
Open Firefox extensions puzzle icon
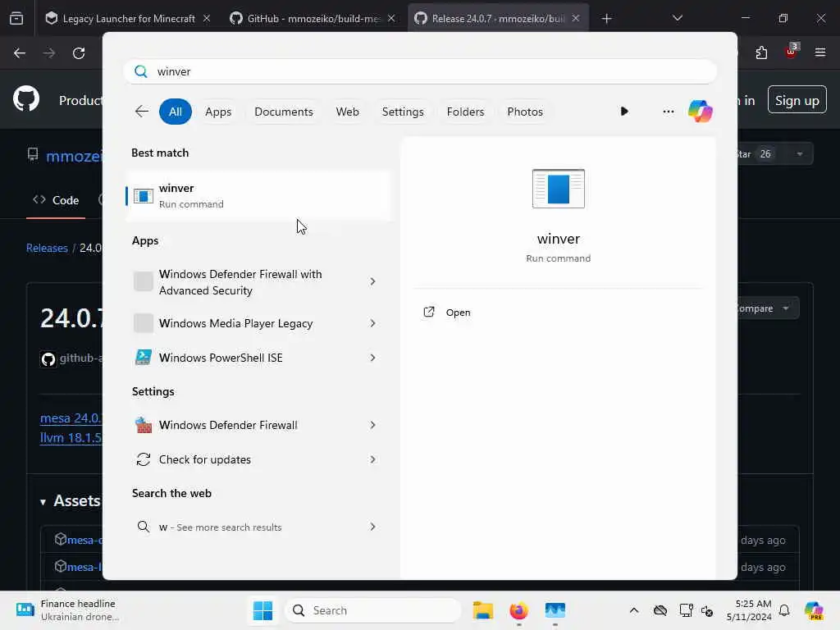click(761, 52)
